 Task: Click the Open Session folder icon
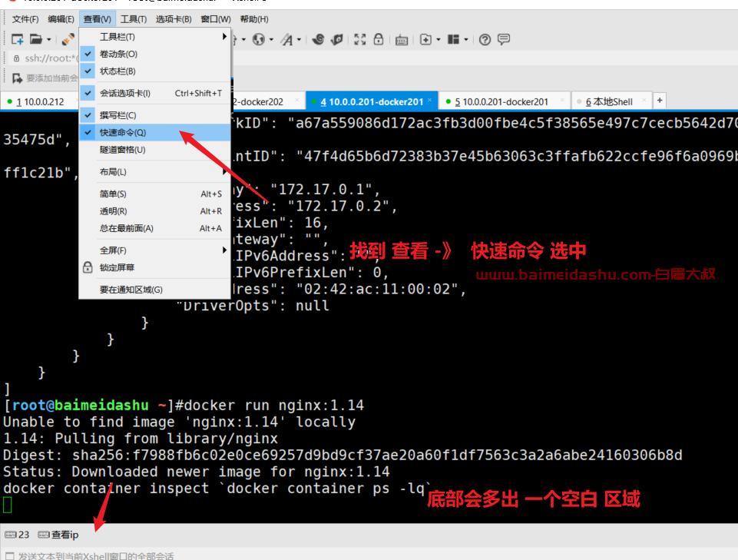click(x=36, y=39)
